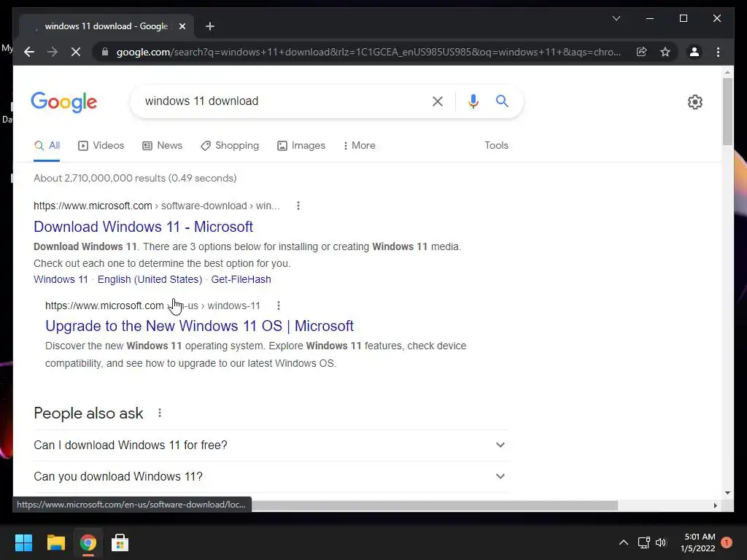Image resolution: width=747 pixels, height=560 pixels.
Task: Open Google quick settings gear
Action: (694, 102)
